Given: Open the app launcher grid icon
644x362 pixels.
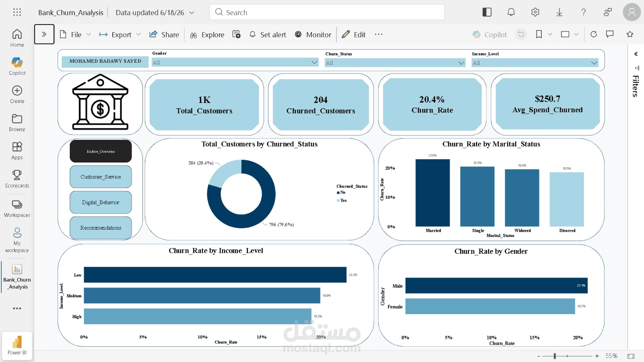Looking at the screenshot, I should 17,12.
